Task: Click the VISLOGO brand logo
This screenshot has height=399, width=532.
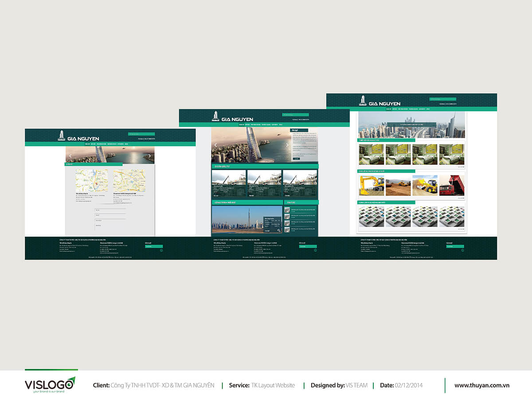Action: click(50, 384)
